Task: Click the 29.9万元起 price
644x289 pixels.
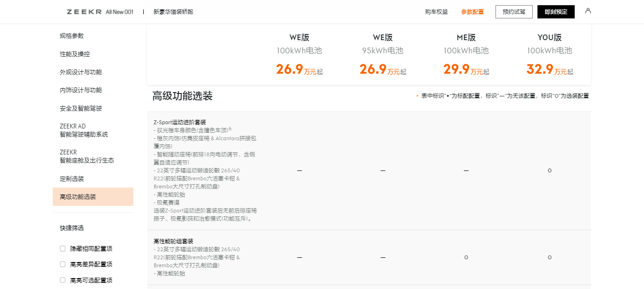Action: pos(466,69)
